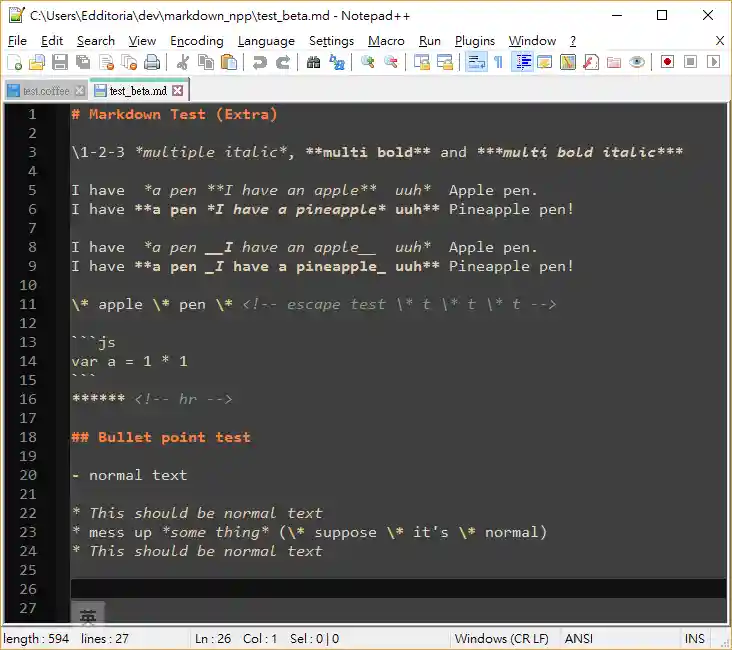Click the 'var a = 1 * 1' code line
Screen dimensions: 732x650
[129, 361]
